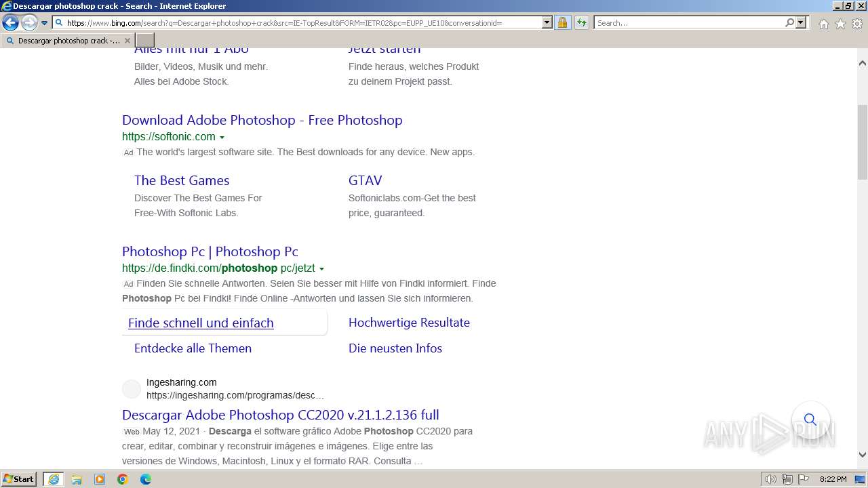Click the network tray icon
This screenshot has height=488, width=868.
point(787,479)
